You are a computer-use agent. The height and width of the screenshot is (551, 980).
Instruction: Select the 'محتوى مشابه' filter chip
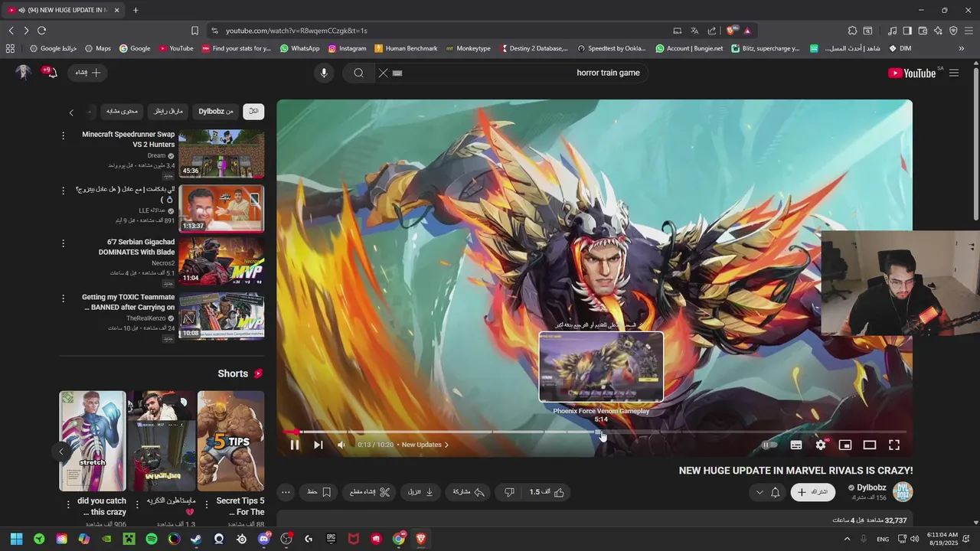tap(122, 111)
